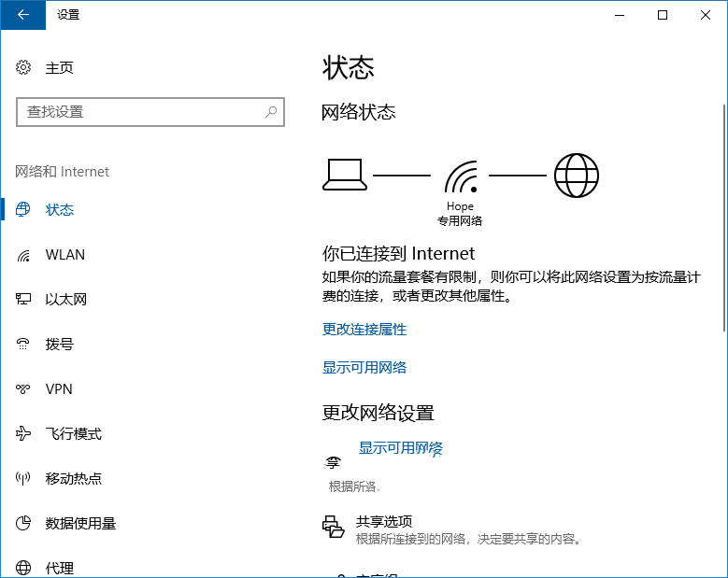
Task: Click the 网络状态 heading
Action: (x=359, y=112)
